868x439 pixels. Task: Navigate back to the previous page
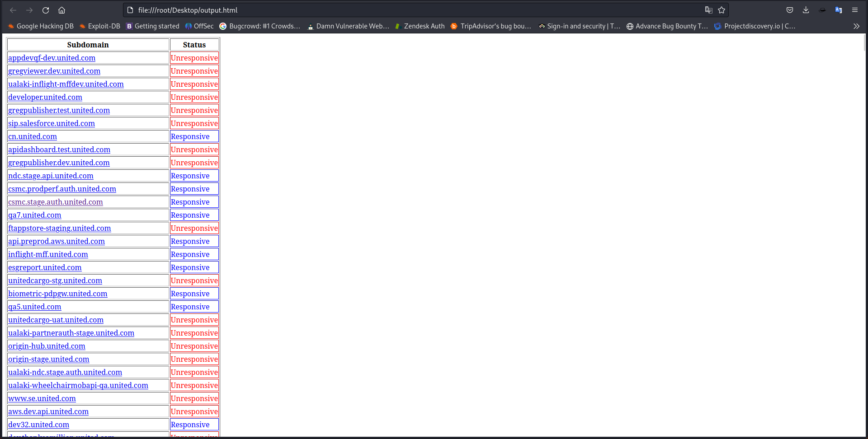(12, 10)
